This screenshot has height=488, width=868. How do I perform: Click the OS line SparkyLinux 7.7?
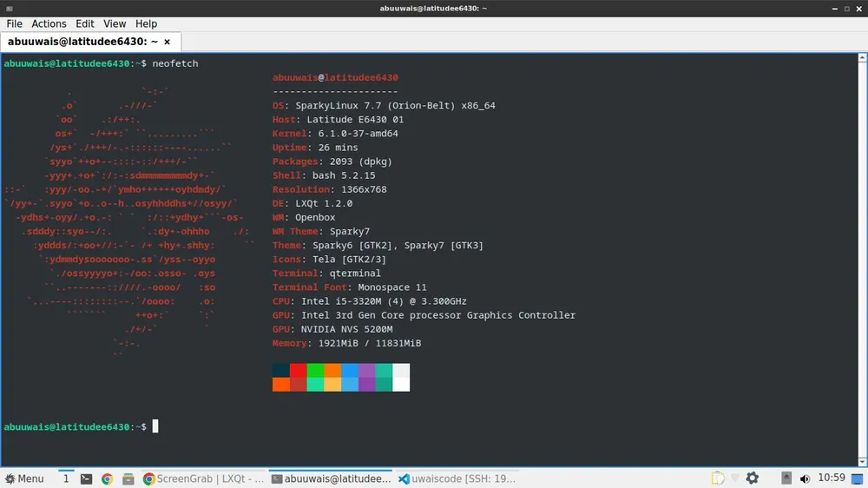[384, 105]
